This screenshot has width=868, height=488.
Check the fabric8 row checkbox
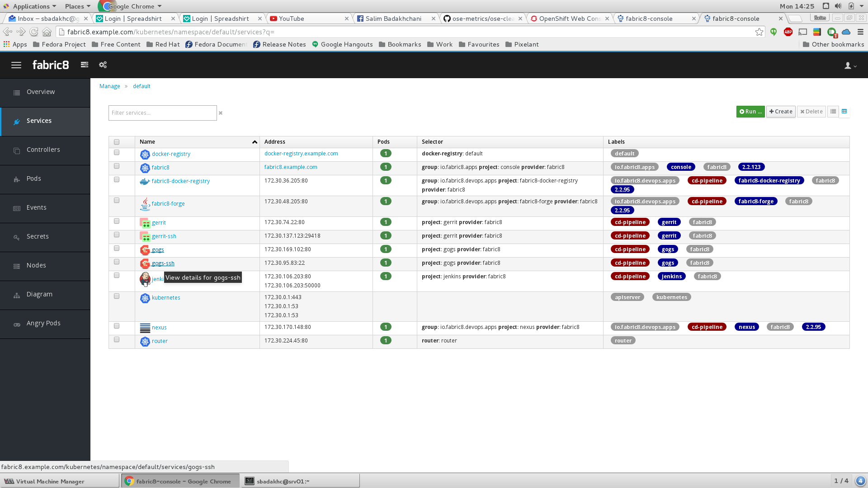117,166
